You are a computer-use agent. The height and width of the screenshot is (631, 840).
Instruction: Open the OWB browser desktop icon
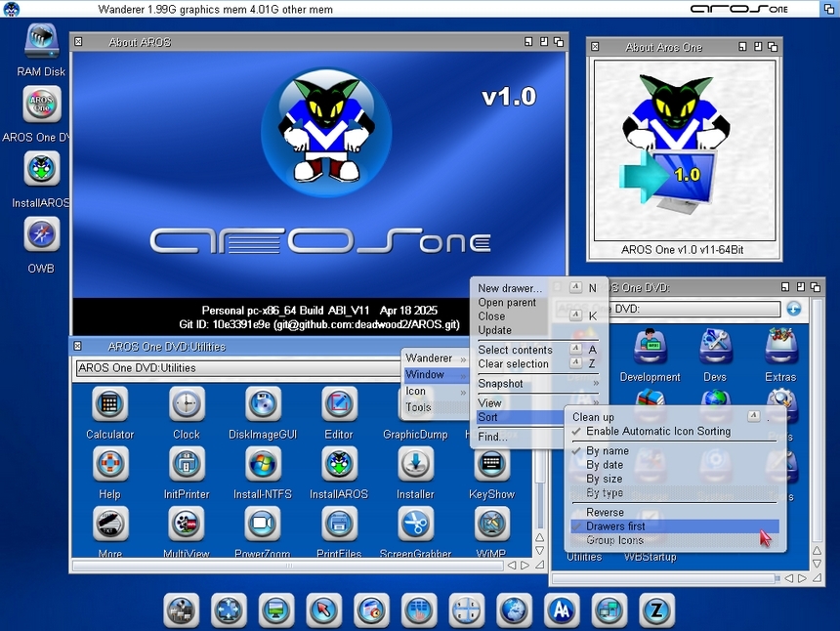coord(41,235)
